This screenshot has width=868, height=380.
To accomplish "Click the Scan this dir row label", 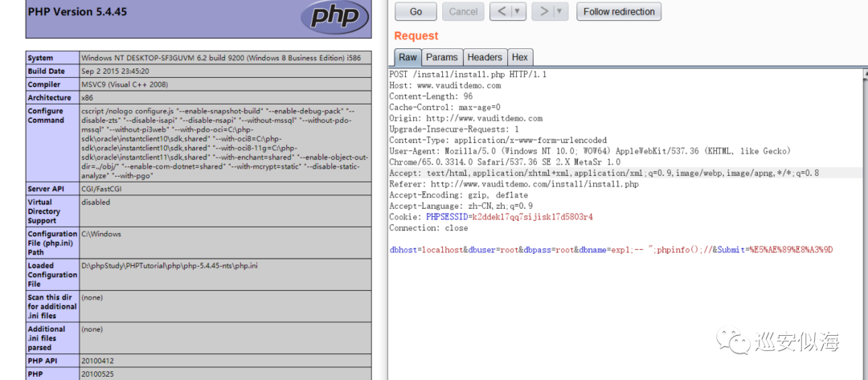I will pyautogui.click(x=52, y=306).
